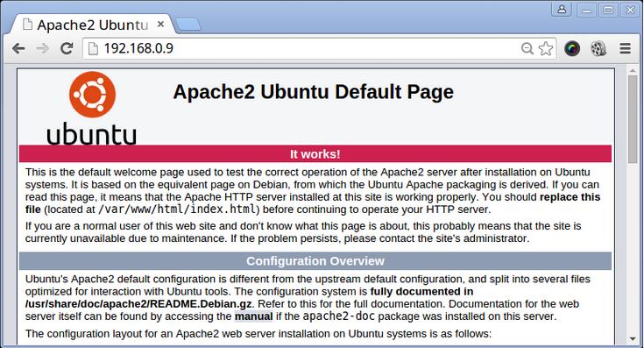Click the /var/www/html/index.html path text
The image size is (644, 348).
(x=177, y=210)
